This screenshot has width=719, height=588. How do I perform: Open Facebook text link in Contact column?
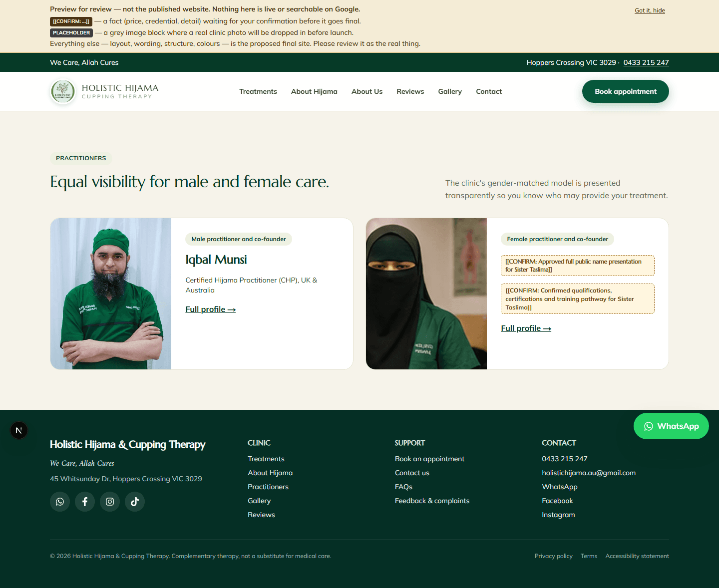click(557, 501)
